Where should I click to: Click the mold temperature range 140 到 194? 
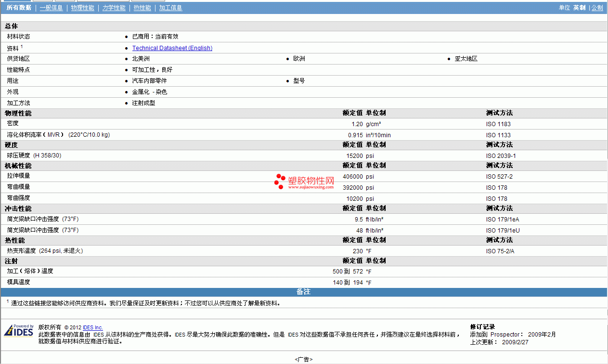(x=348, y=283)
